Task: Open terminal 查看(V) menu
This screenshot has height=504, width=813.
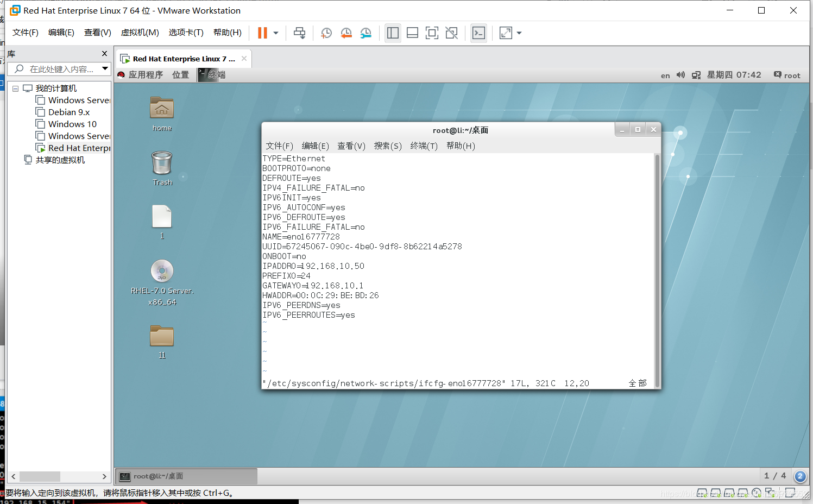Action: 351,146
